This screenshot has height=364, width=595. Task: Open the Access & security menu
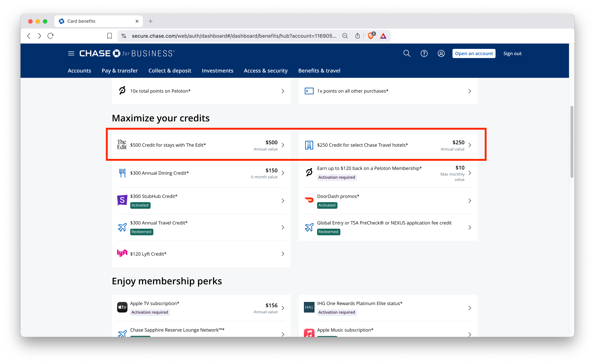coord(266,70)
